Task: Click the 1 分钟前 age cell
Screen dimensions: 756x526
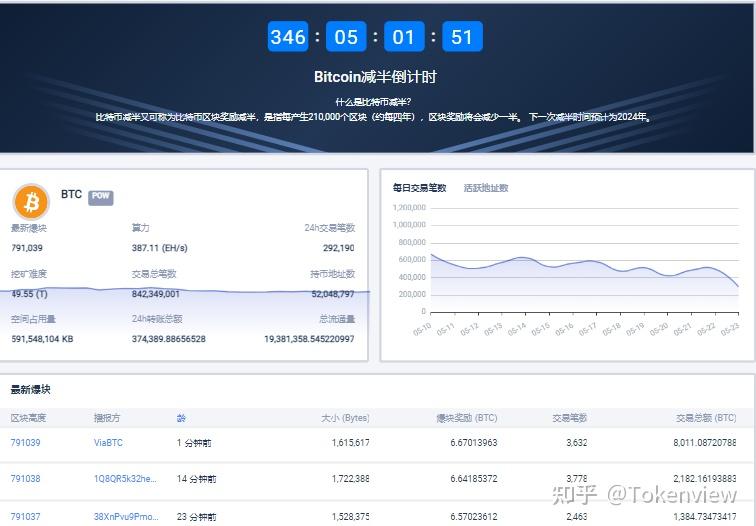Action: coord(194,443)
